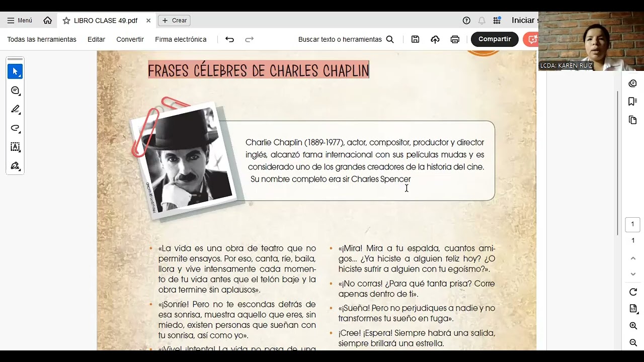Click the Compartir button

[495, 39]
